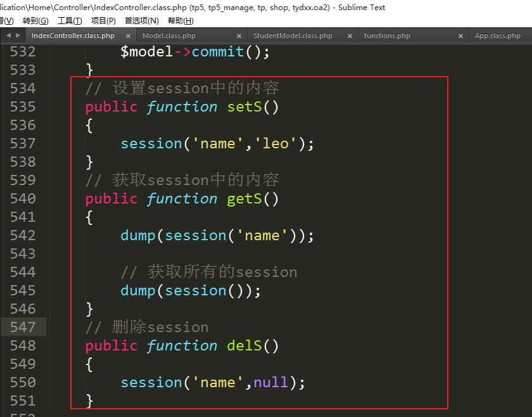Click line number 547 in the gutter

pyautogui.click(x=23, y=327)
